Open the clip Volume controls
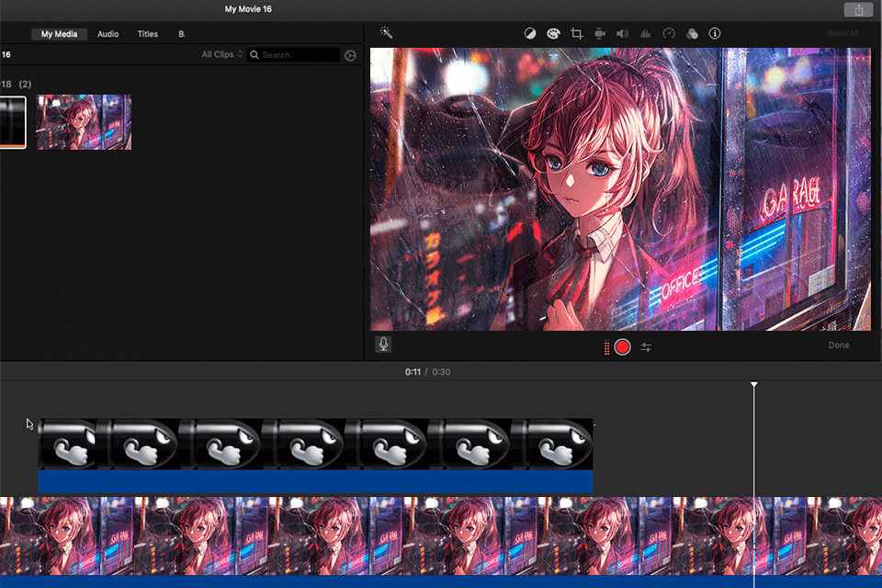Viewport: 882px width, 588px height. pos(622,33)
